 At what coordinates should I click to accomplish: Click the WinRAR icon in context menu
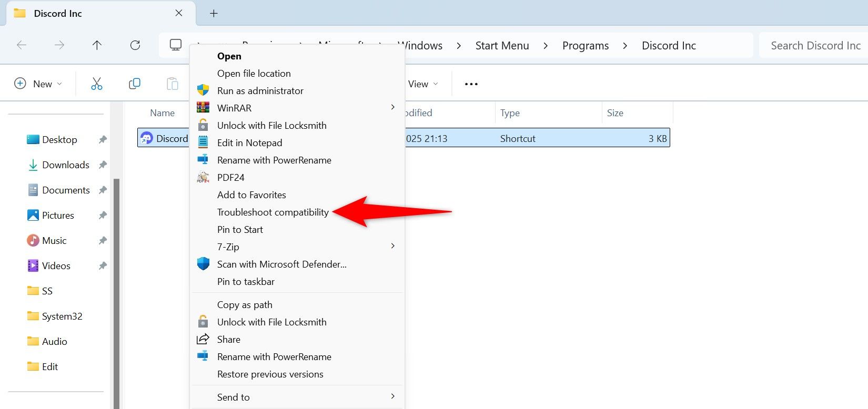point(203,108)
